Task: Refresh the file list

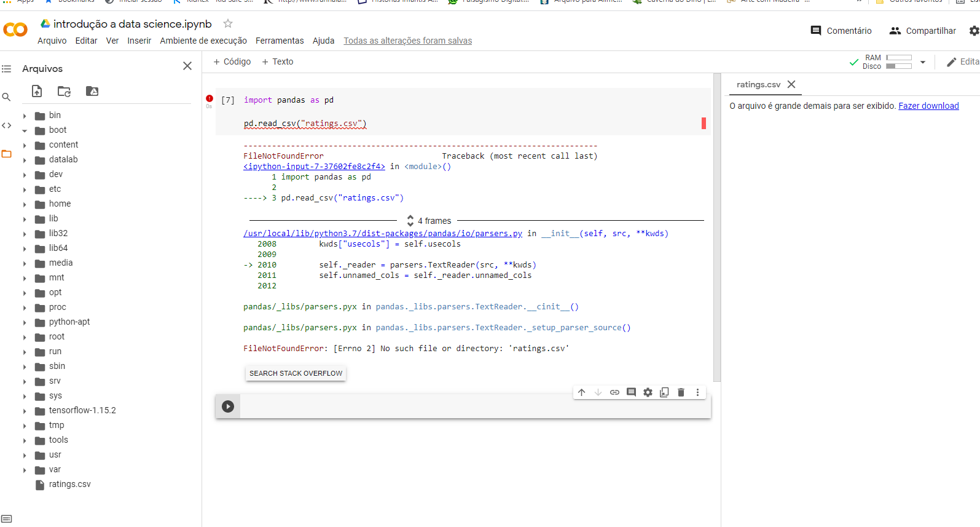Action: pyautogui.click(x=64, y=91)
